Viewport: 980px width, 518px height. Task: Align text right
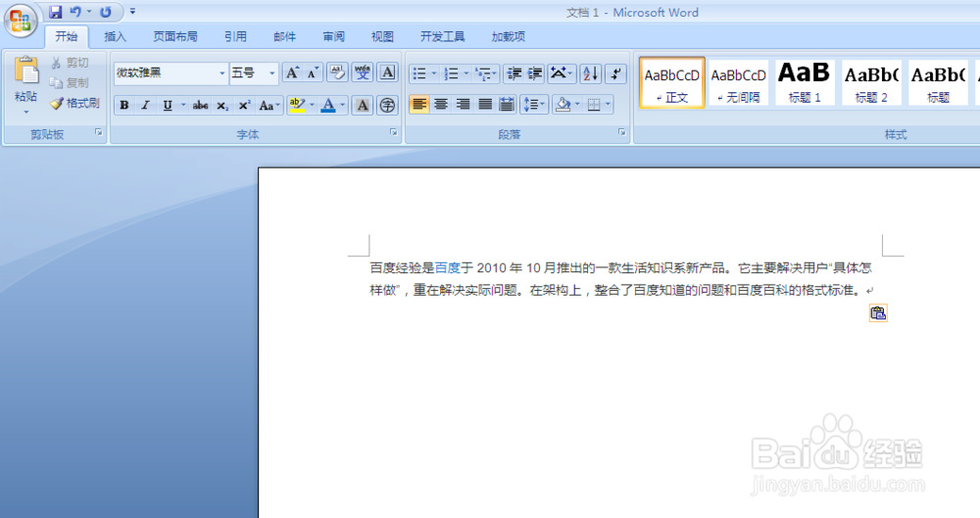[464, 105]
